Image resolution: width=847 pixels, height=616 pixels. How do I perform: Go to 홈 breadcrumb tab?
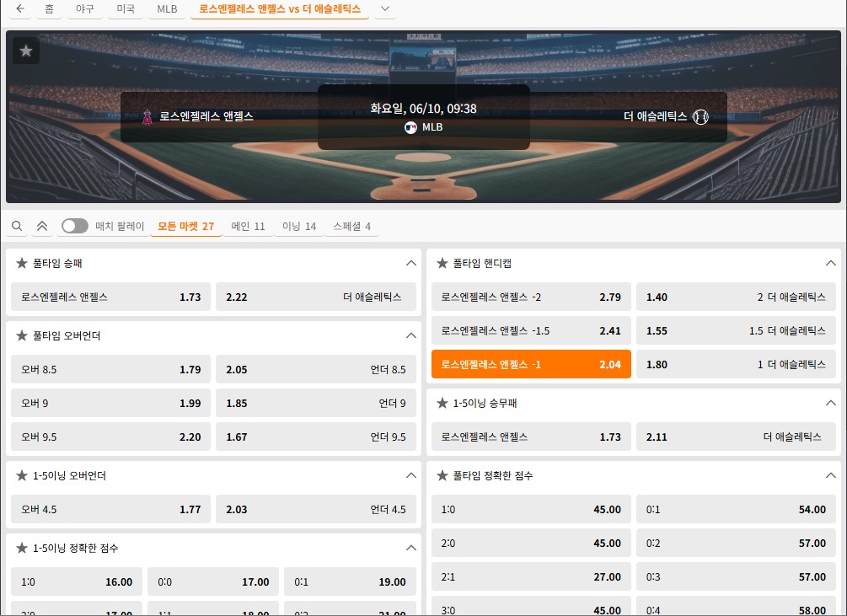49,8
